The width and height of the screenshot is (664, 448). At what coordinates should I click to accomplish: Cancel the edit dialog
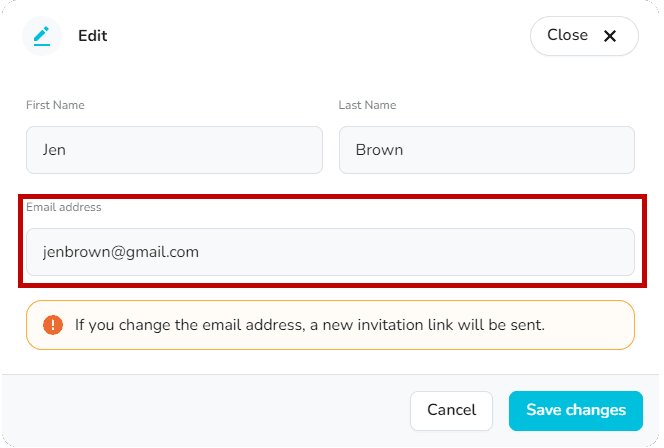(x=451, y=410)
